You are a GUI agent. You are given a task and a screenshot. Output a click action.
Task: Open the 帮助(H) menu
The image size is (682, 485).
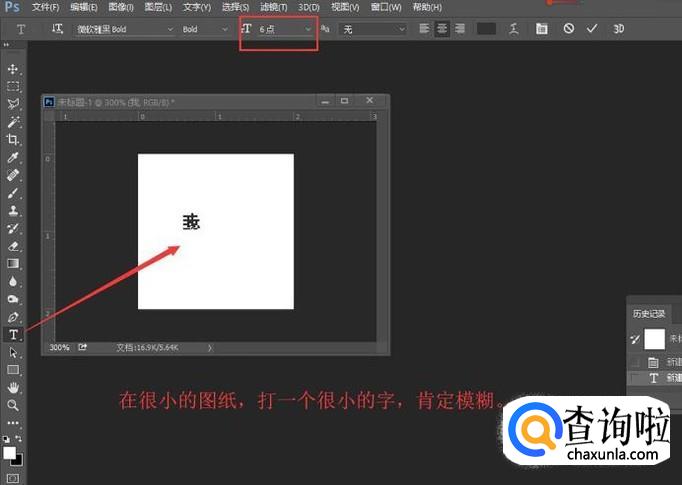click(427, 7)
